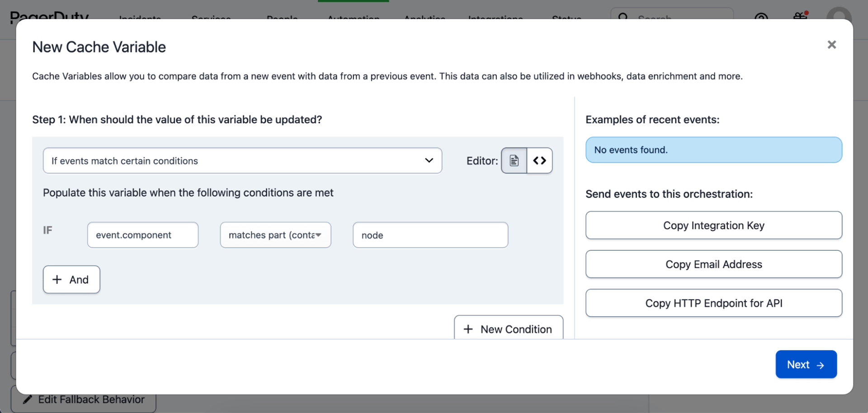Click the event.component field
This screenshot has width=868, height=413.
[143, 235]
